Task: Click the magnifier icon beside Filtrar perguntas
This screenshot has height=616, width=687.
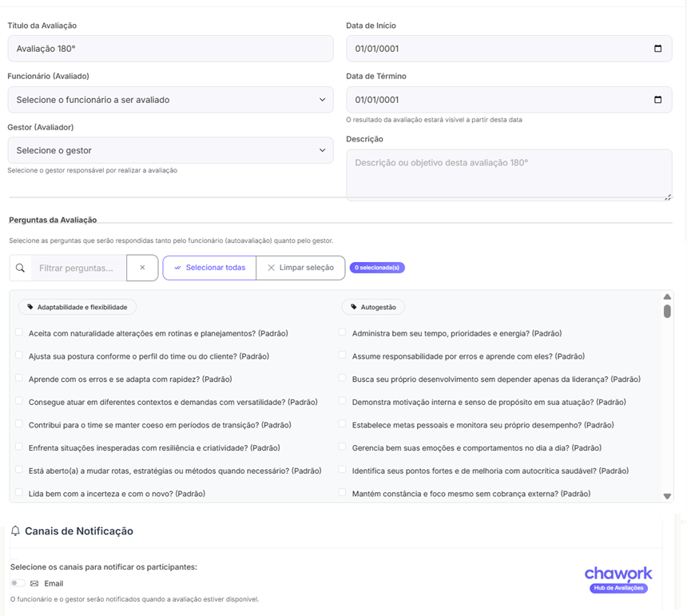Action: coord(20,268)
